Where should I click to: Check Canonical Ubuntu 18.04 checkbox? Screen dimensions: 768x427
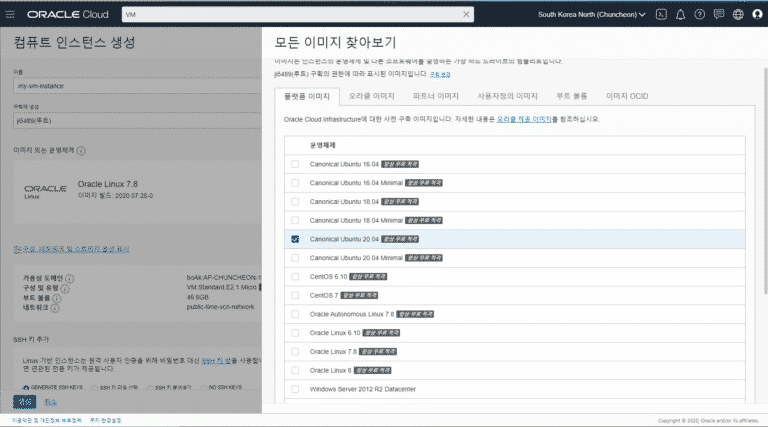pyautogui.click(x=295, y=201)
